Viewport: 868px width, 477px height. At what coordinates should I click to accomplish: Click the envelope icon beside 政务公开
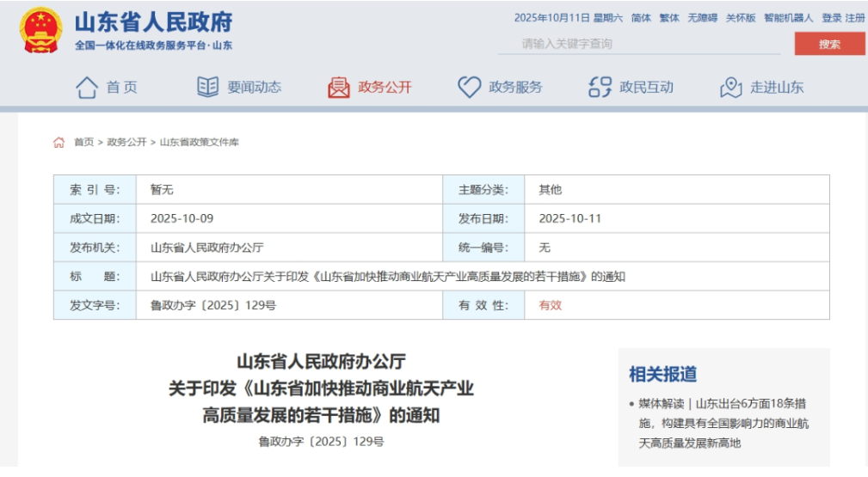(338, 87)
